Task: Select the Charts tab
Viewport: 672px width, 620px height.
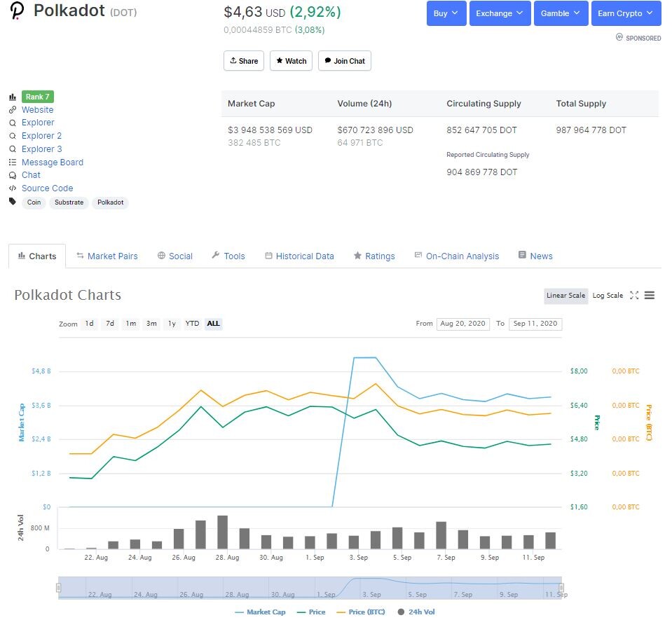Action: pos(37,256)
